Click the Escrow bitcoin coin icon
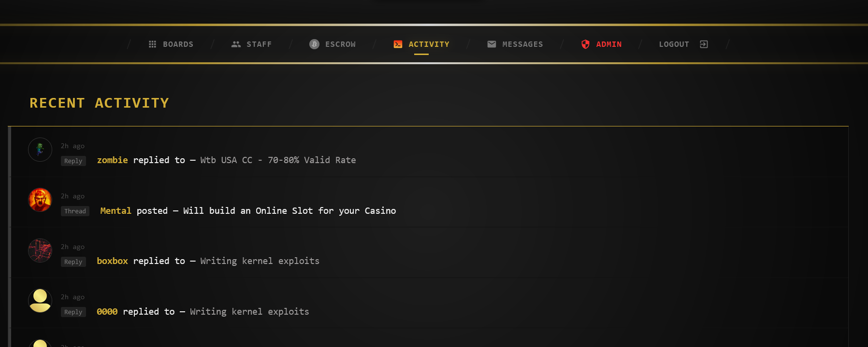The image size is (868, 347). [x=314, y=44]
